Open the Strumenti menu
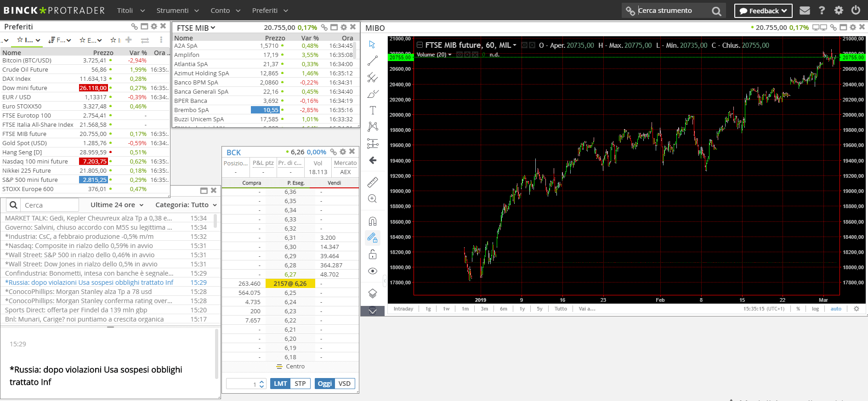Screen dimensions: 868x401 (x=178, y=10)
